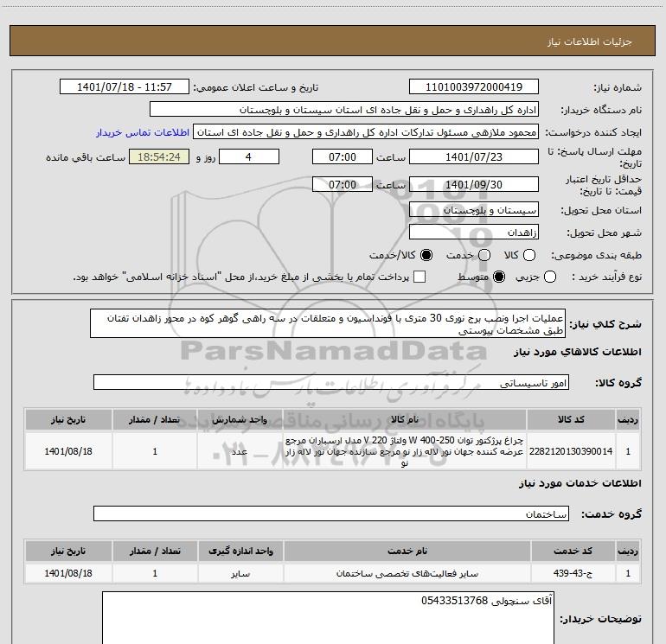Click the response deadline time 07:00 field
This screenshot has height=644, width=666.
(343, 156)
